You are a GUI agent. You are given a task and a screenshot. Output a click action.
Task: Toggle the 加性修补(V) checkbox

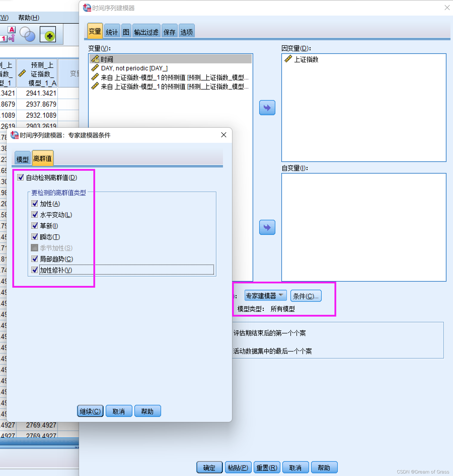click(x=34, y=270)
